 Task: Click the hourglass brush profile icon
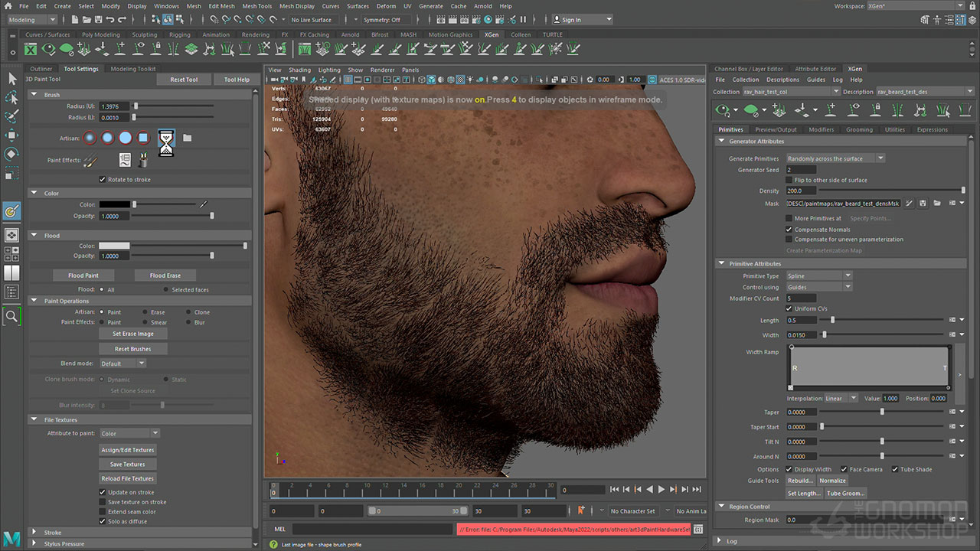point(165,142)
